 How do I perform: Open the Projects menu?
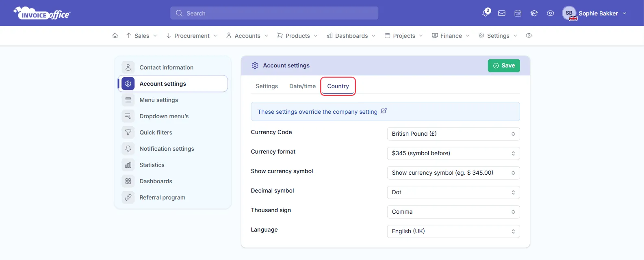pyautogui.click(x=404, y=36)
